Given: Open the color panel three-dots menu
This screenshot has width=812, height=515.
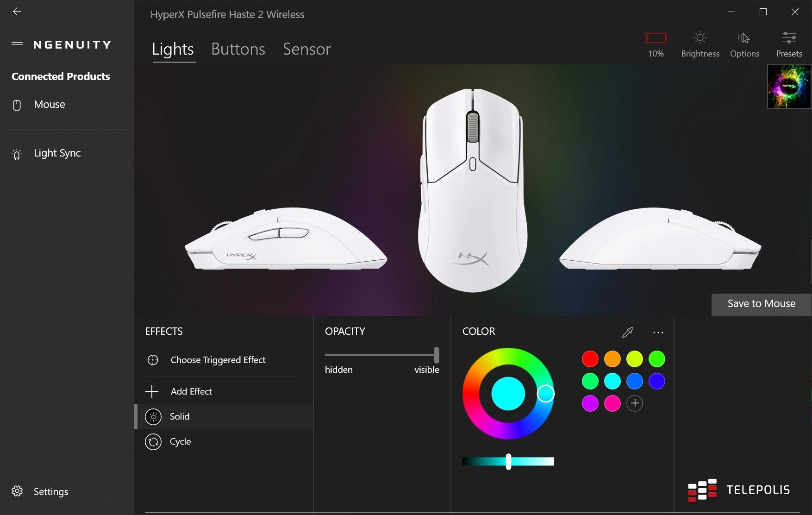Looking at the screenshot, I should click(x=658, y=333).
